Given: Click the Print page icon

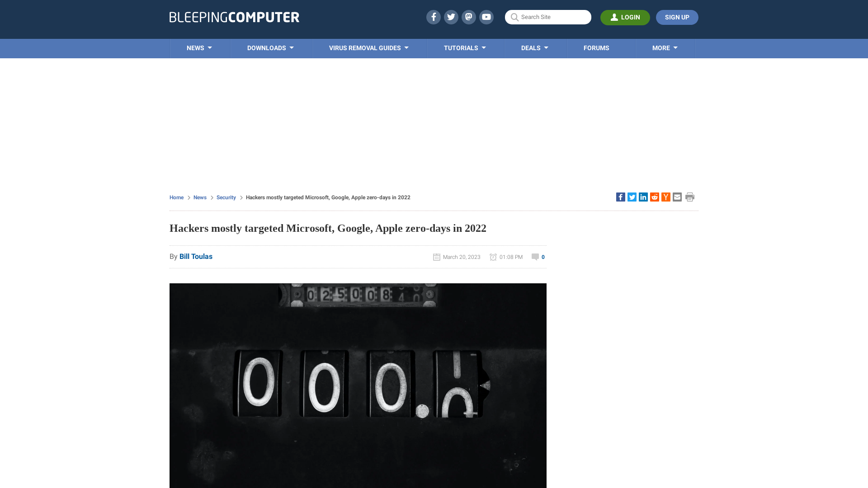Looking at the screenshot, I should tap(690, 197).
